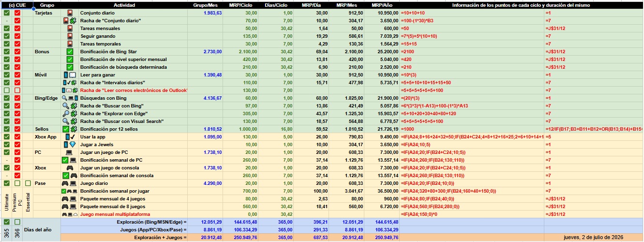Click the card icon beside Tareas temporales
Screen dimensions: 644x242
[x=70, y=44]
